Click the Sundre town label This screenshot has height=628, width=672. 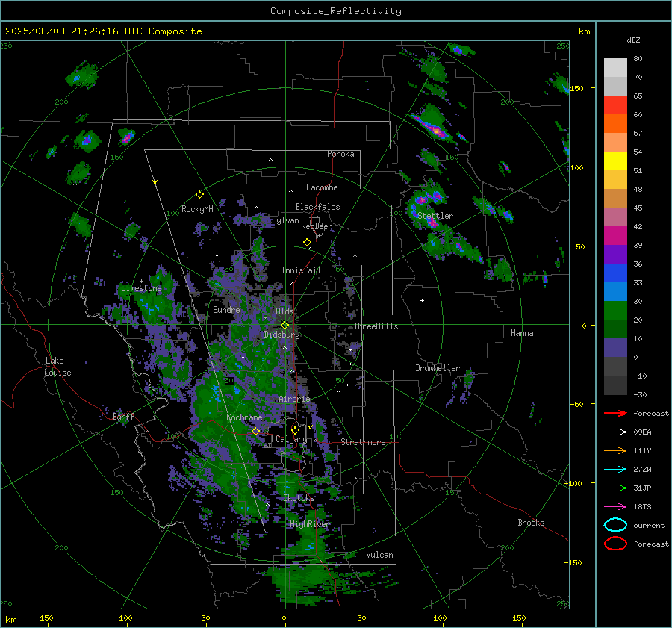point(226,309)
